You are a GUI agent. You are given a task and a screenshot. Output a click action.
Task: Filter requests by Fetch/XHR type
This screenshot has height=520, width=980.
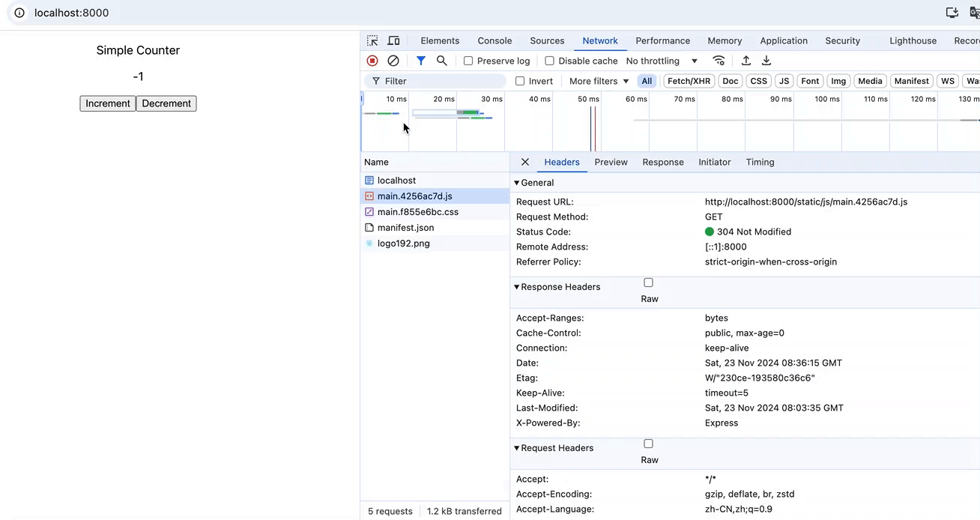[x=689, y=81]
